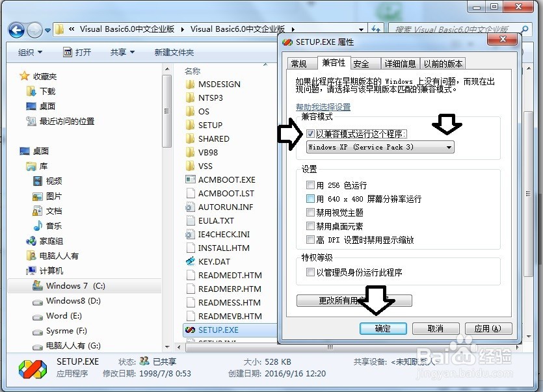Check 禁用视觉主题 option
This screenshot has width=543, height=392.
(x=310, y=213)
